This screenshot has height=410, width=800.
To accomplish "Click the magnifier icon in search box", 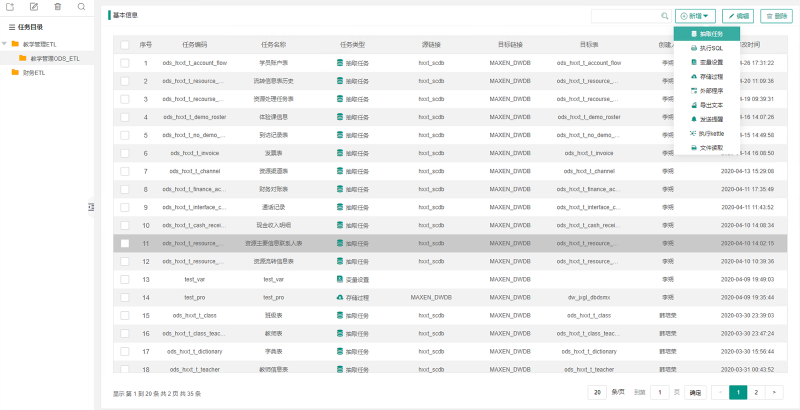I will click(665, 16).
